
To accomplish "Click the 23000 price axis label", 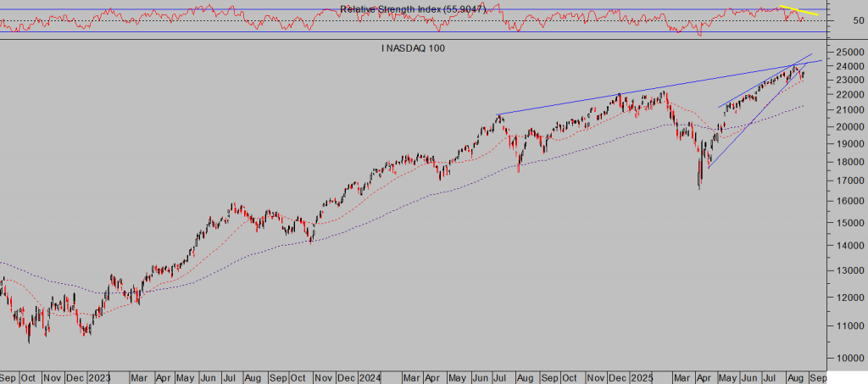I will tap(843, 80).
